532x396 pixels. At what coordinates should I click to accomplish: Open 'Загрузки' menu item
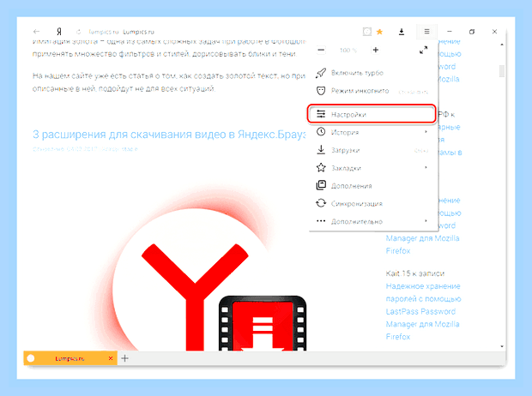[372, 150]
